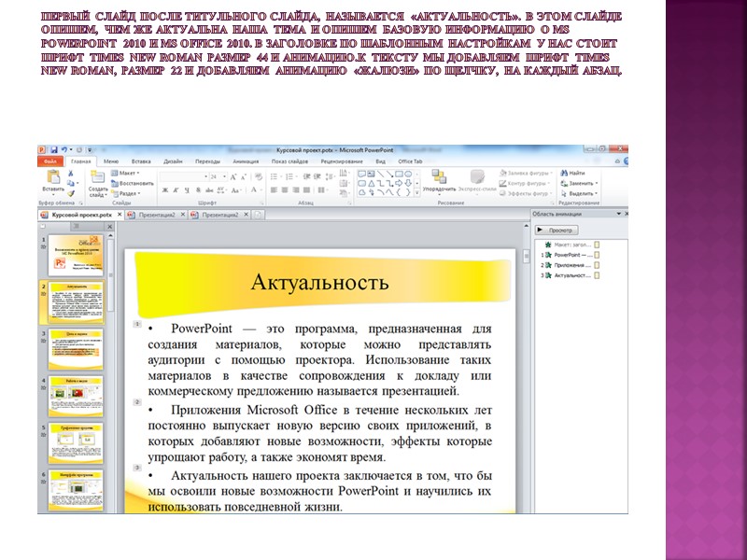Screen dimensions: 747x560
Task: Toggle strikethrough (abc) formatting
Action: (x=208, y=190)
